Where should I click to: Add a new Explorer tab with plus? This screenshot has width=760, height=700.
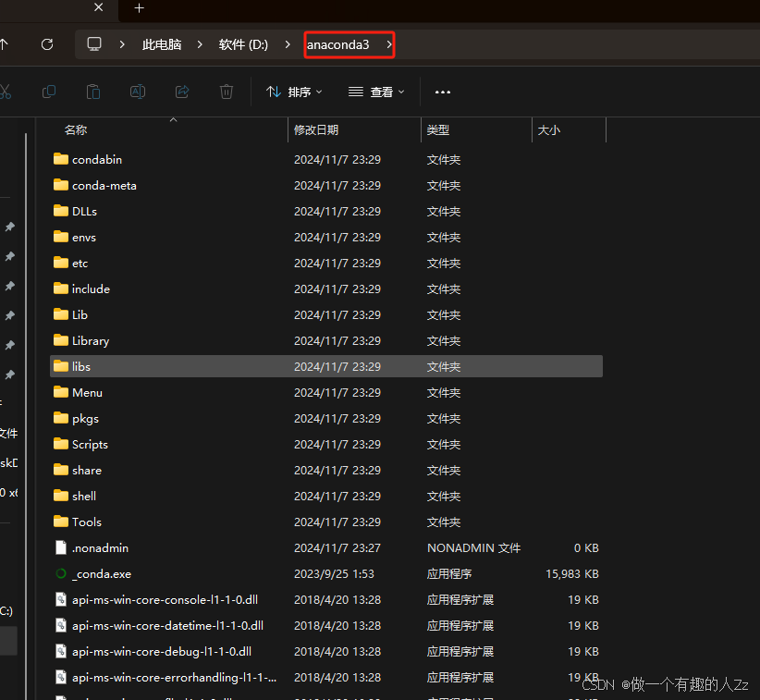click(139, 8)
